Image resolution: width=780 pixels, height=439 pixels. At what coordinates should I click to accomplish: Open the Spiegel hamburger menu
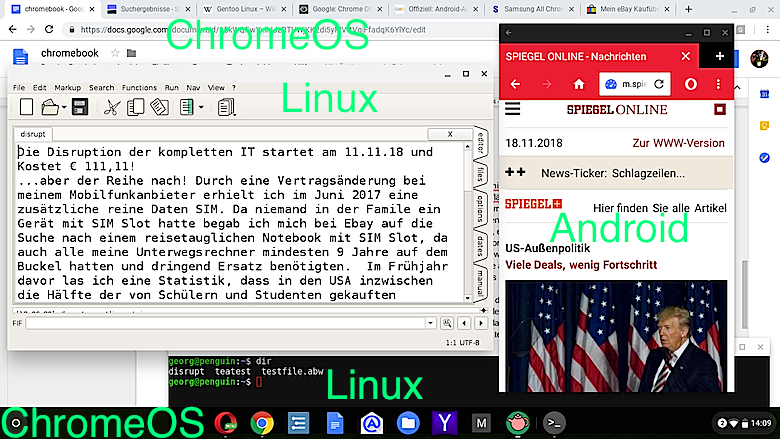coord(513,109)
